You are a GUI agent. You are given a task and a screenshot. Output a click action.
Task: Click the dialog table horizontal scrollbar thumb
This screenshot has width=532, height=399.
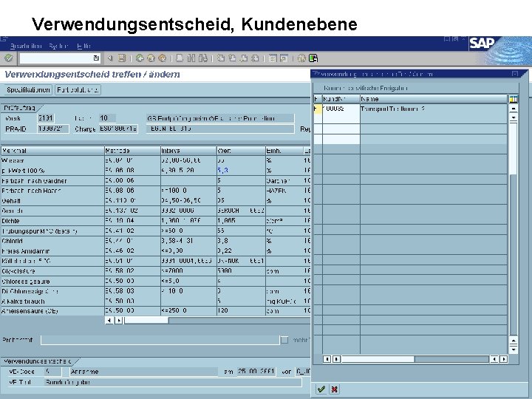click(378, 358)
